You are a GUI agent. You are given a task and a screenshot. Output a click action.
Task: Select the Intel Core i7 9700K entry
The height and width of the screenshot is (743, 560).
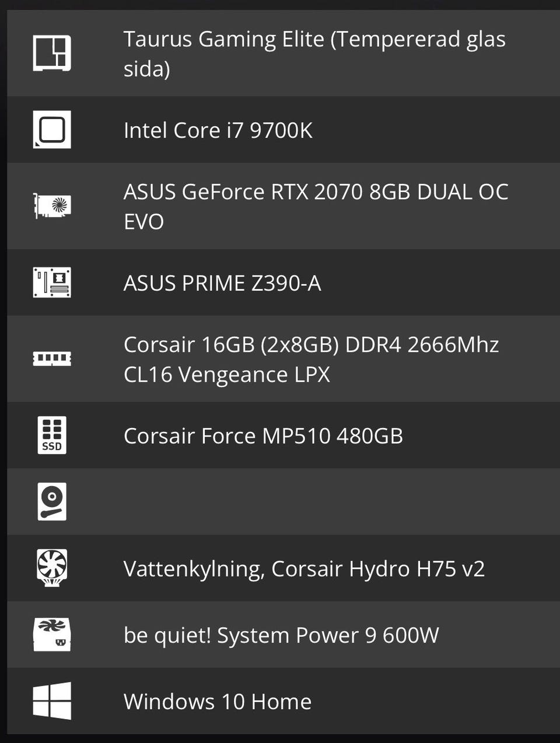pos(218,130)
